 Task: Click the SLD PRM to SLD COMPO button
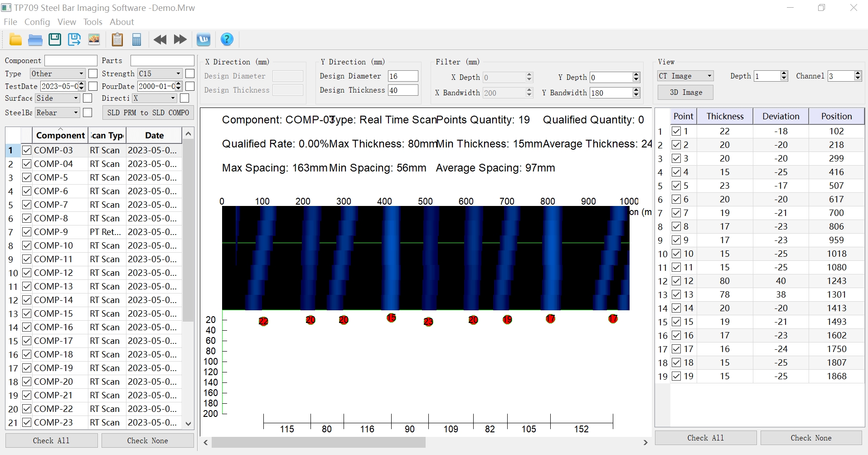148,113
